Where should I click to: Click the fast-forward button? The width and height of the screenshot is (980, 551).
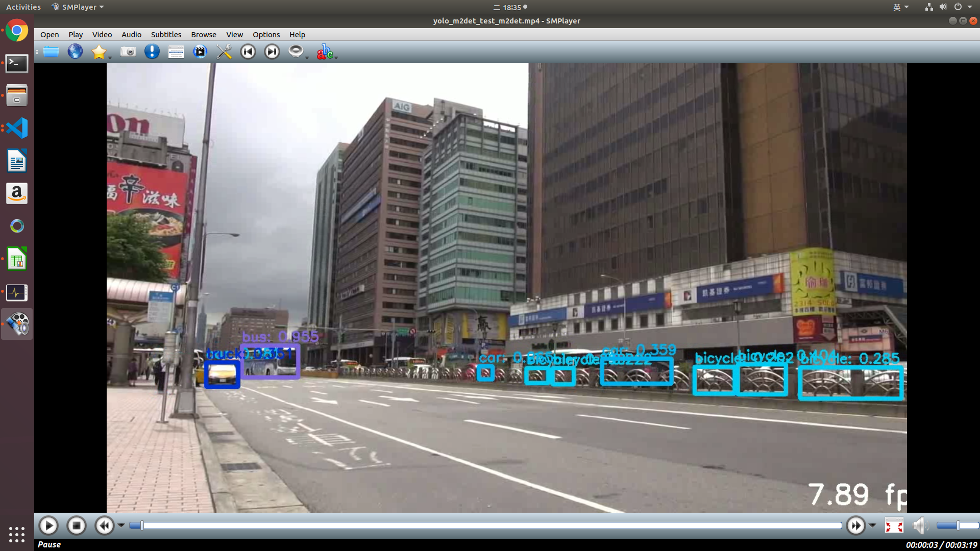click(x=855, y=525)
